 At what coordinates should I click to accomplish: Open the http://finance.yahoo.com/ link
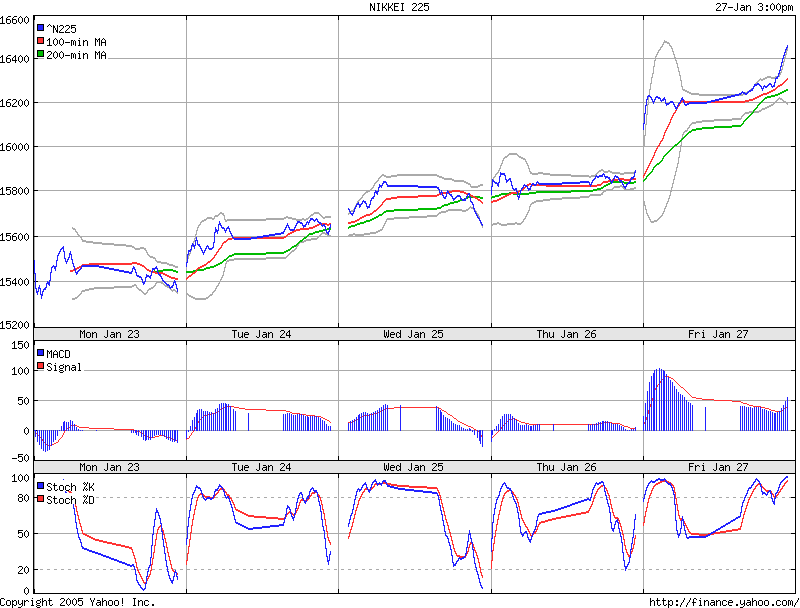click(724, 602)
